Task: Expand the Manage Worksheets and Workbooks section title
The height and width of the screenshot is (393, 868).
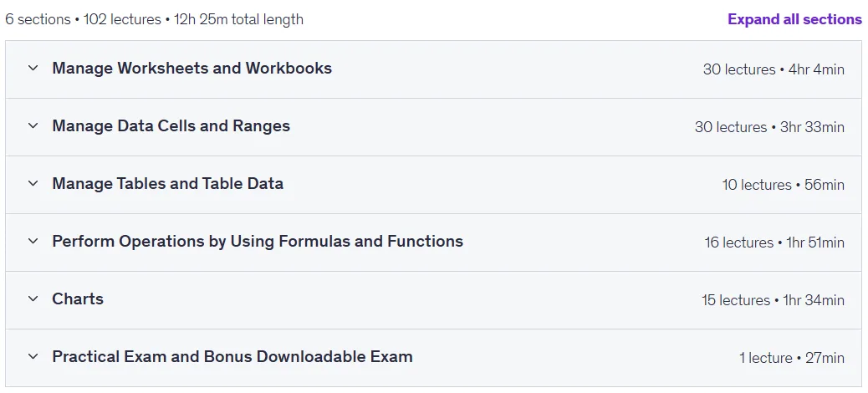Action: 192,68
